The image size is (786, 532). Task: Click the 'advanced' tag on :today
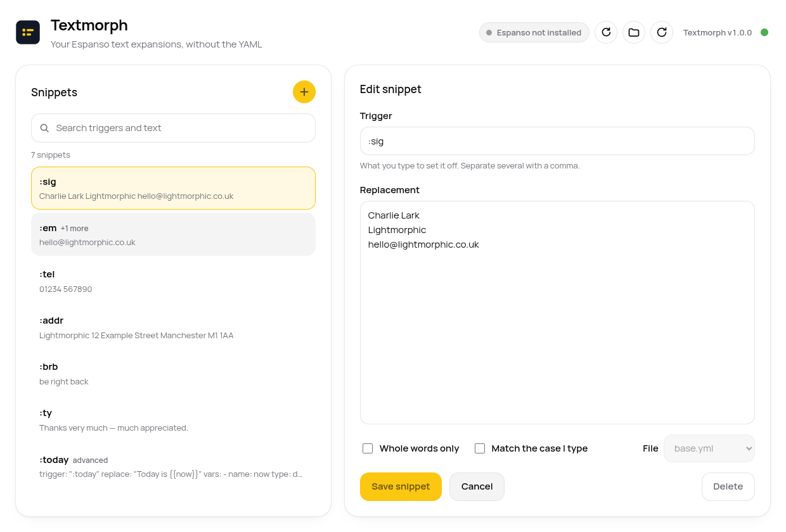click(x=90, y=460)
